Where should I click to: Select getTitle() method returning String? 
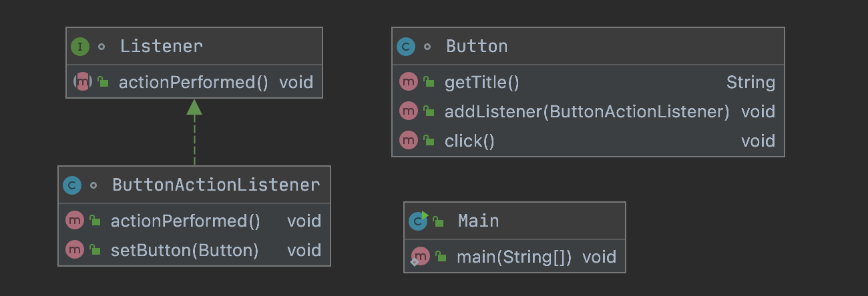(x=588, y=82)
